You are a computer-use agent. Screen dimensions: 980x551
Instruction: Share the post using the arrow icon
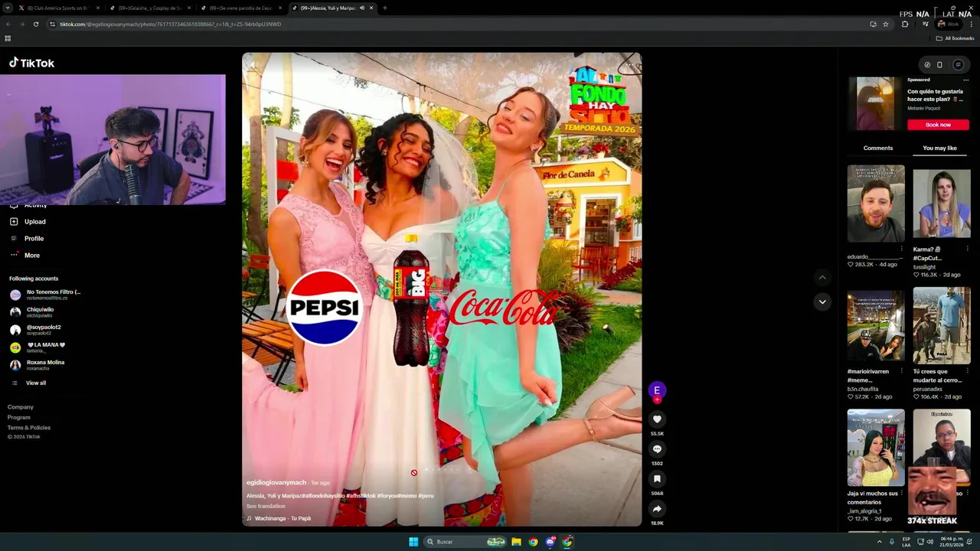(657, 509)
